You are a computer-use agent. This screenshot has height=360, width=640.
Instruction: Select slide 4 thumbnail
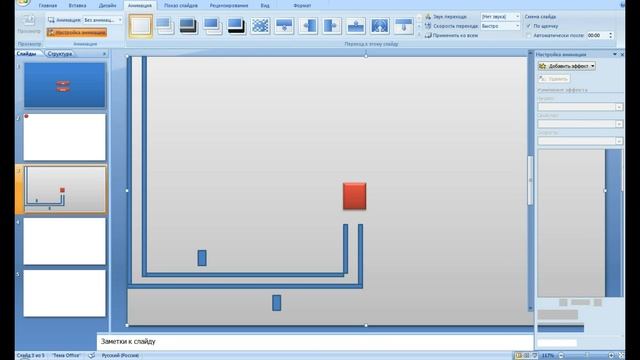coord(64,241)
